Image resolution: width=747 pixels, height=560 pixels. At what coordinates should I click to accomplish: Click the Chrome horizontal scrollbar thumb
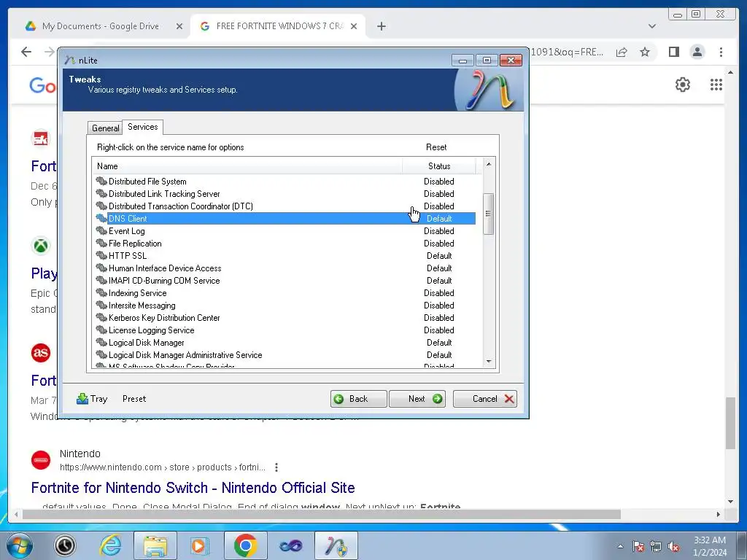click(322, 514)
